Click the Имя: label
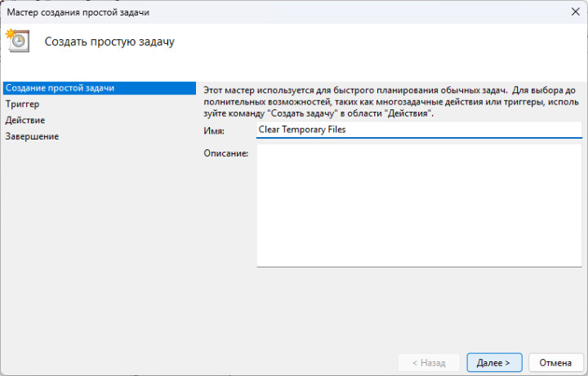 click(x=213, y=130)
